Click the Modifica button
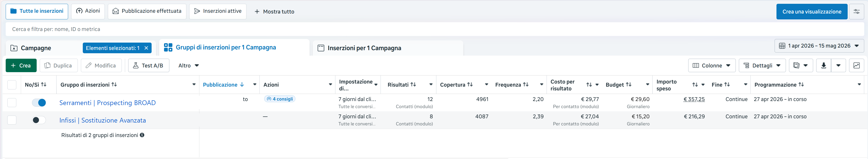This screenshot has height=159, width=868. pyautogui.click(x=101, y=65)
